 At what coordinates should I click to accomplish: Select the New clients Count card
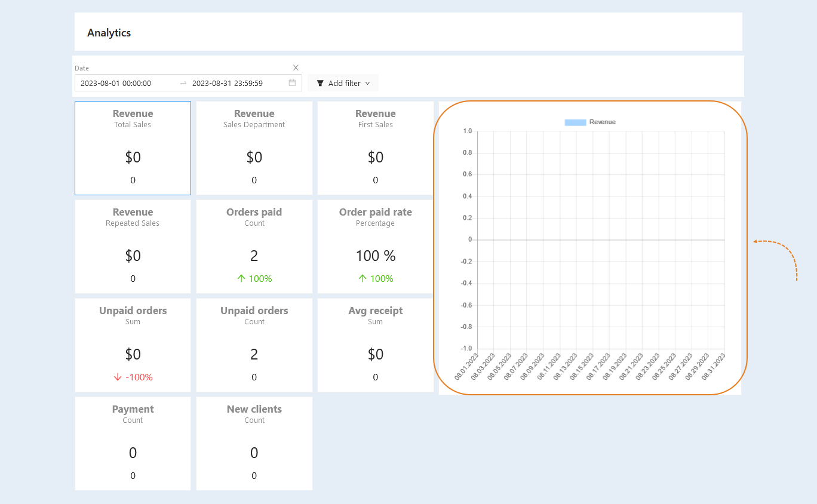point(254,444)
